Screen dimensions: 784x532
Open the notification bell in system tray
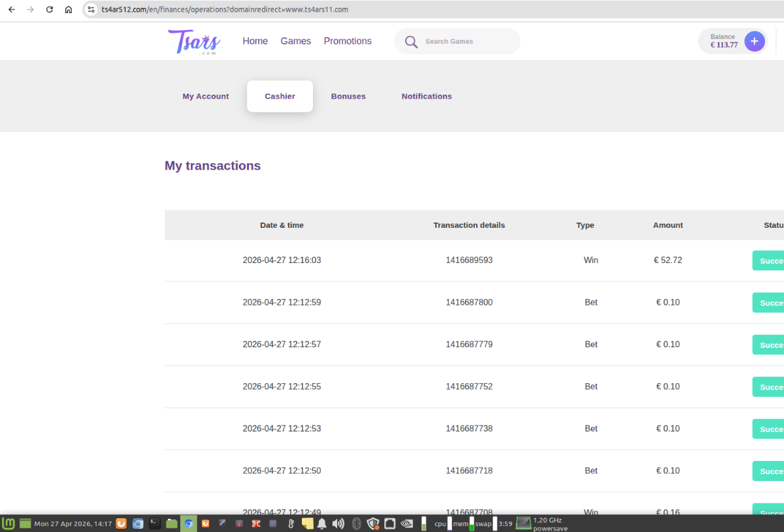(x=322, y=523)
